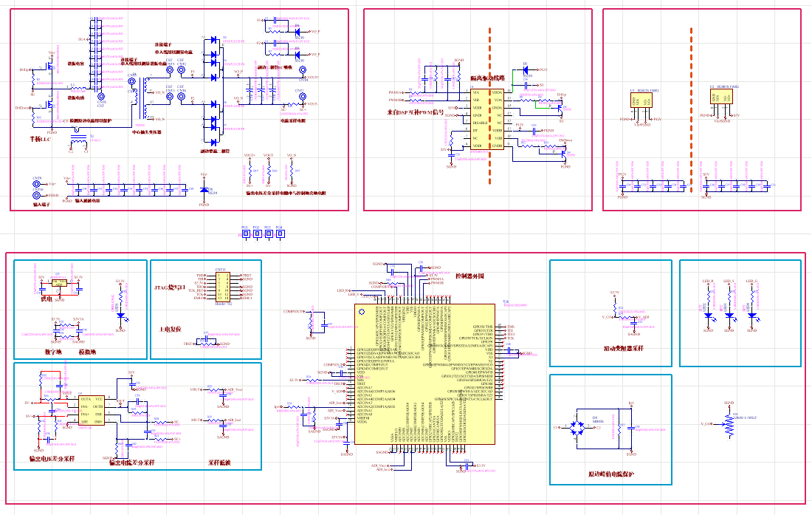
Task: Select the CNT11 JTAG header component
Action: (223, 287)
